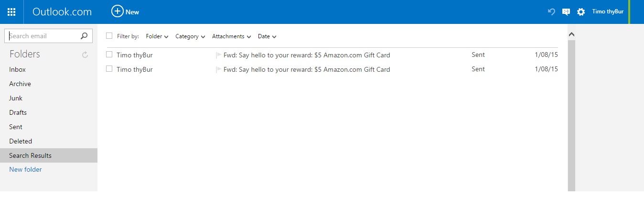Open the Inbox folder
The height and width of the screenshot is (220, 644).
[18, 70]
